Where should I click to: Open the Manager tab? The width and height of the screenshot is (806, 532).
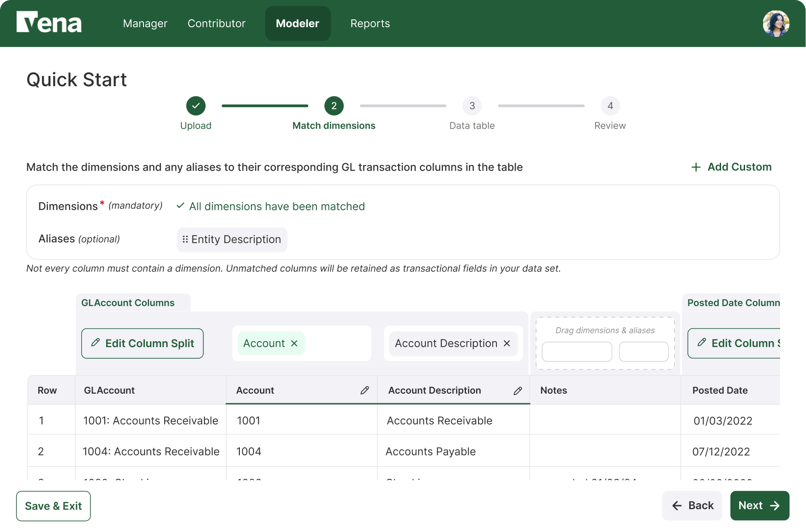point(145,24)
